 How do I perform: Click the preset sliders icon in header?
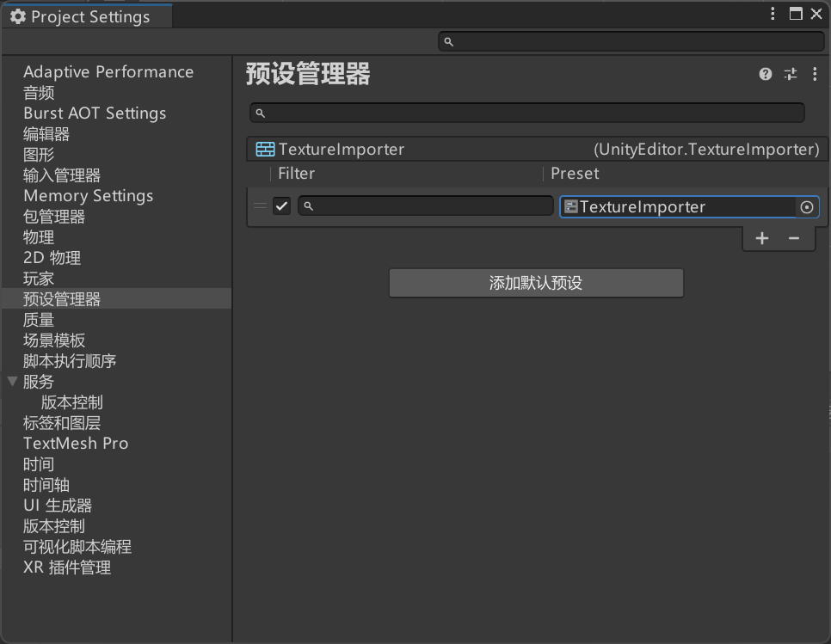point(791,75)
